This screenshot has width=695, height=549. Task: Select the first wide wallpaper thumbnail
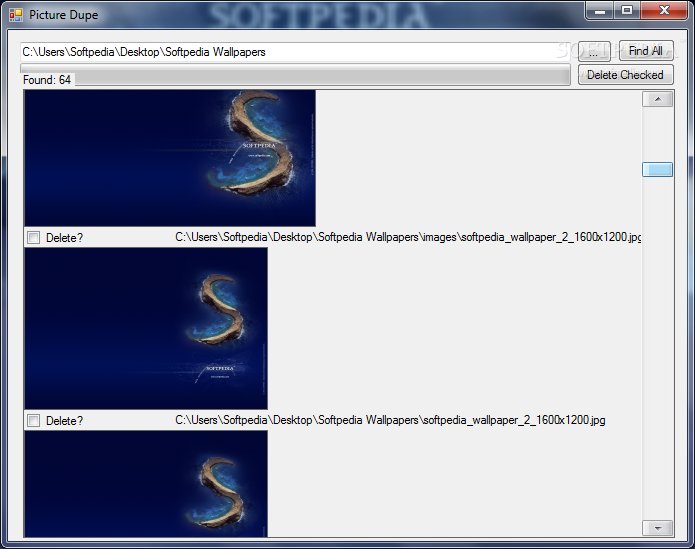coord(170,158)
